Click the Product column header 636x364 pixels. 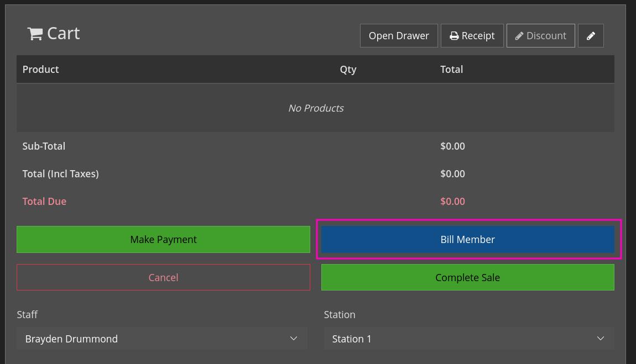(40, 70)
